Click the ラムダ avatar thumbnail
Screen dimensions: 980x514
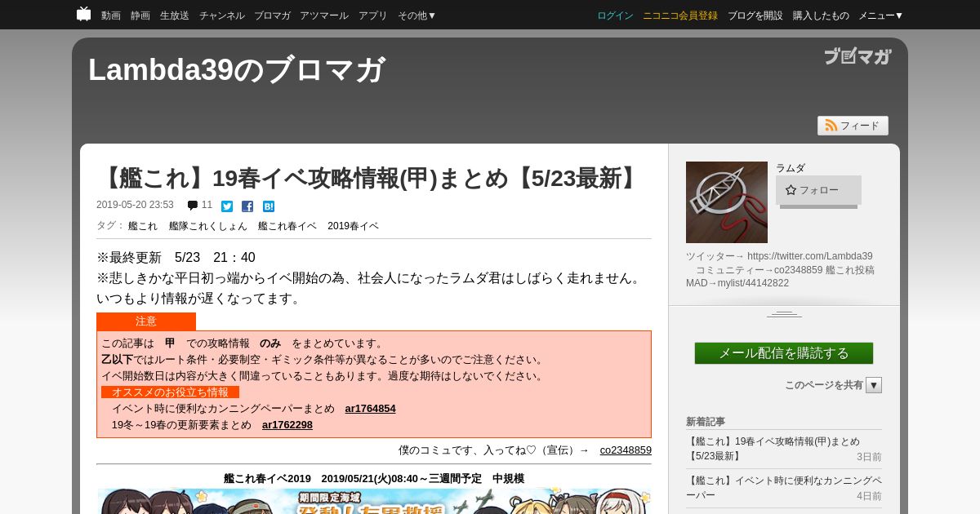pyautogui.click(x=727, y=202)
